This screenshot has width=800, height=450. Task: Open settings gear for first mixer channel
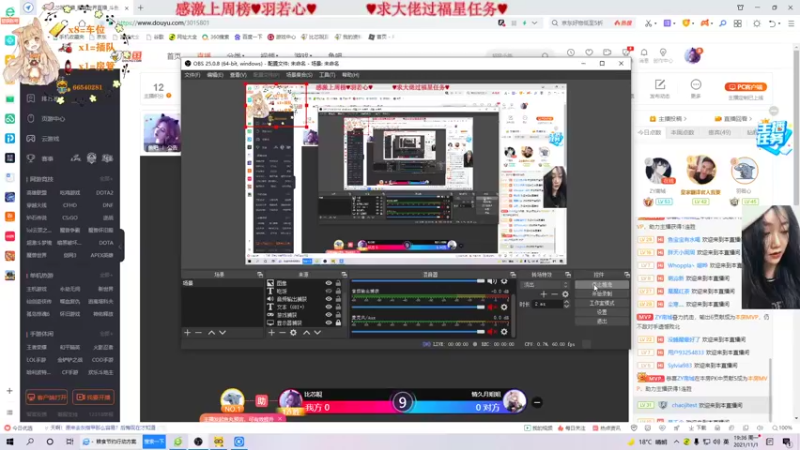click(504, 281)
